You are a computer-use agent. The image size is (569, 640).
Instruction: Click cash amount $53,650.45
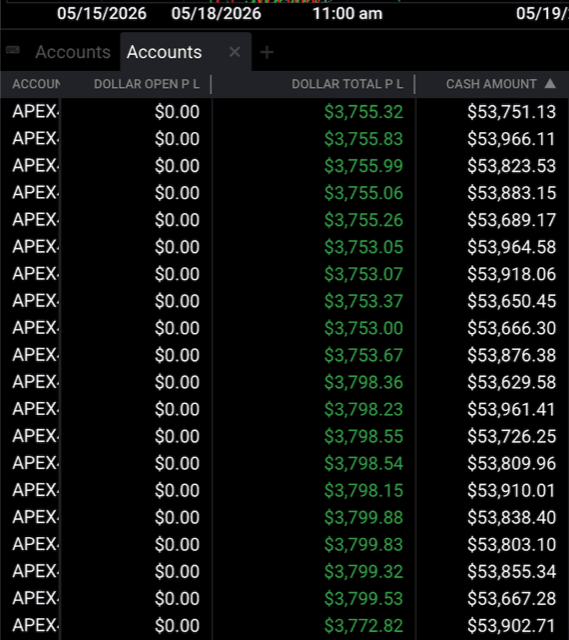pos(511,301)
